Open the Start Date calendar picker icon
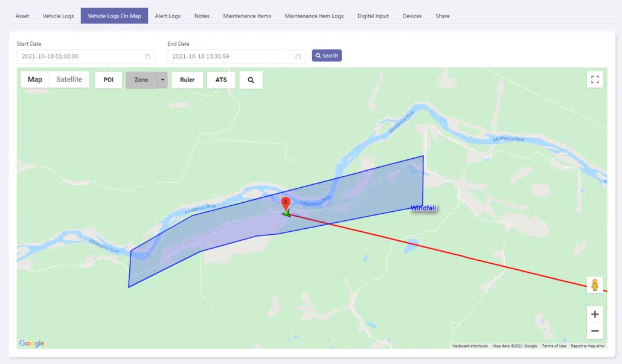The width and height of the screenshot is (622, 364). (147, 57)
